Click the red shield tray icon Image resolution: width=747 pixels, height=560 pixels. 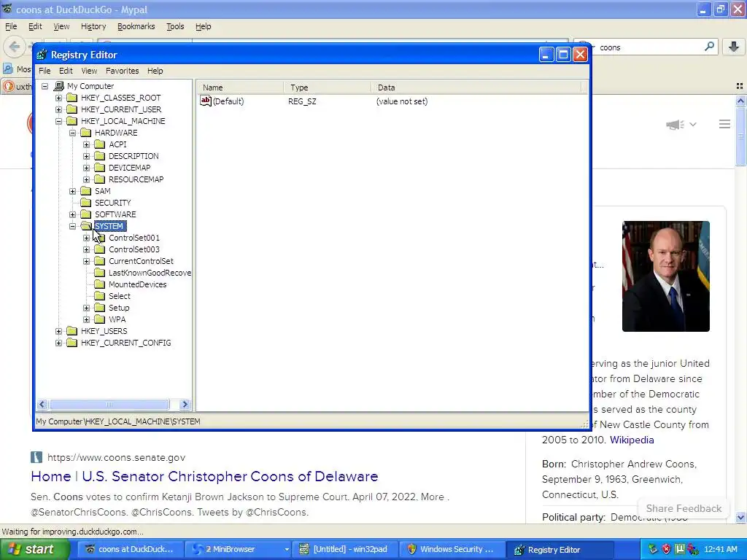point(667,549)
